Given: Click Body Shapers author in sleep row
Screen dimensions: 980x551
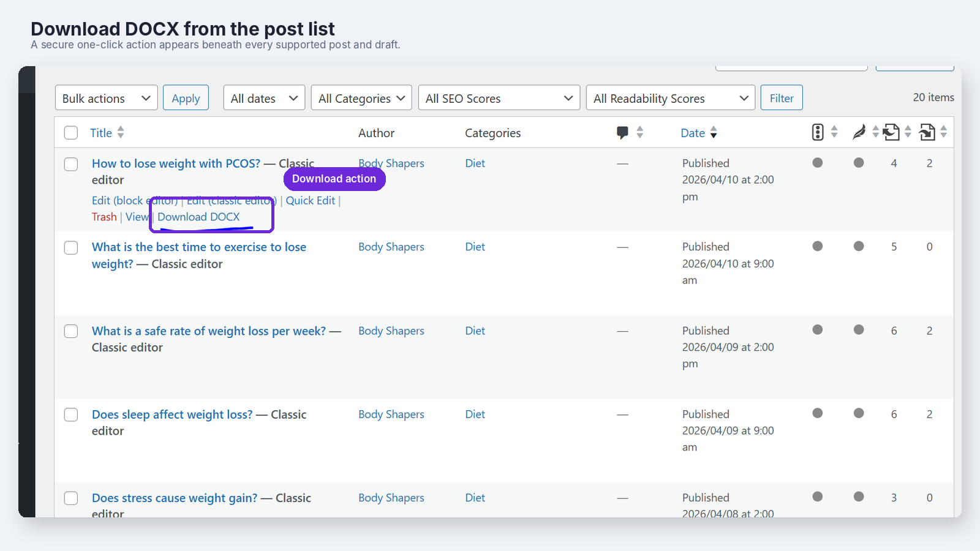Looking at the screenshot, I should 391,414.
